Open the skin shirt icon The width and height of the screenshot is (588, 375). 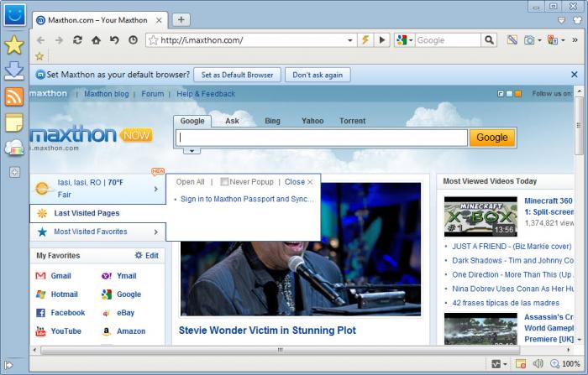click(578, 20)
